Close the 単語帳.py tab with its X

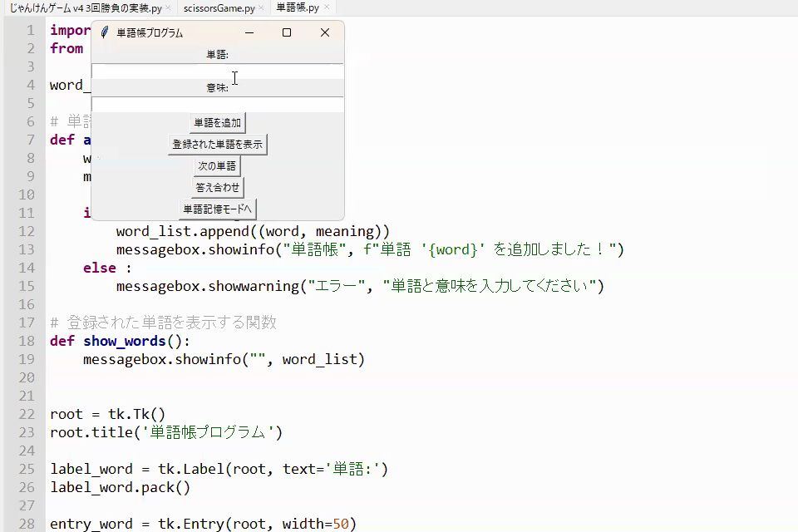pos(326,7)
